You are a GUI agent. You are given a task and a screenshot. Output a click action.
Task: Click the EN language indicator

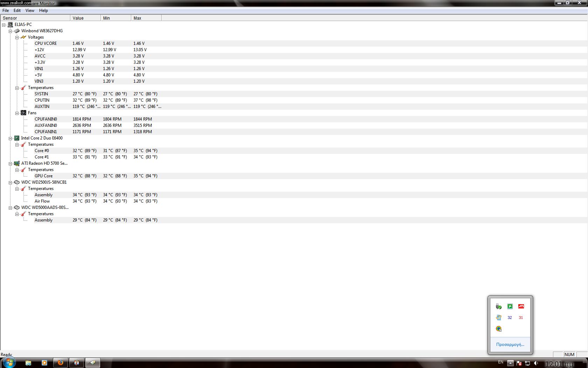point(500,362)
